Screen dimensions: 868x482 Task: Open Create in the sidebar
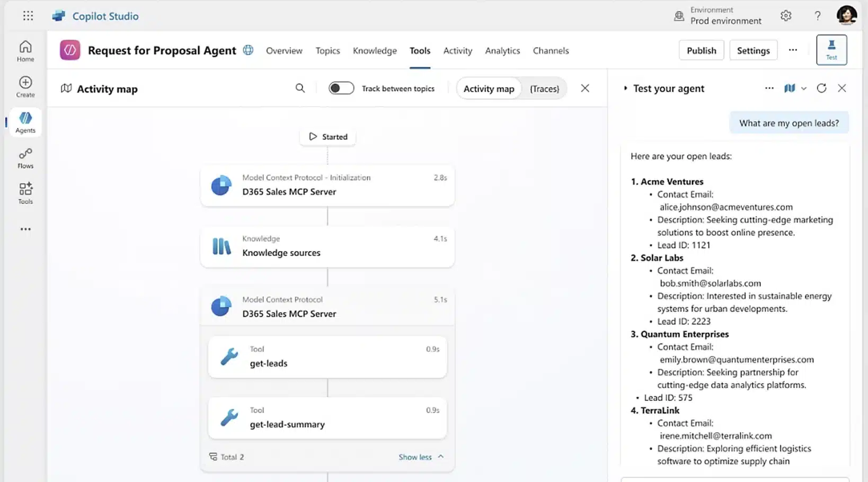(x=25, y=87)
